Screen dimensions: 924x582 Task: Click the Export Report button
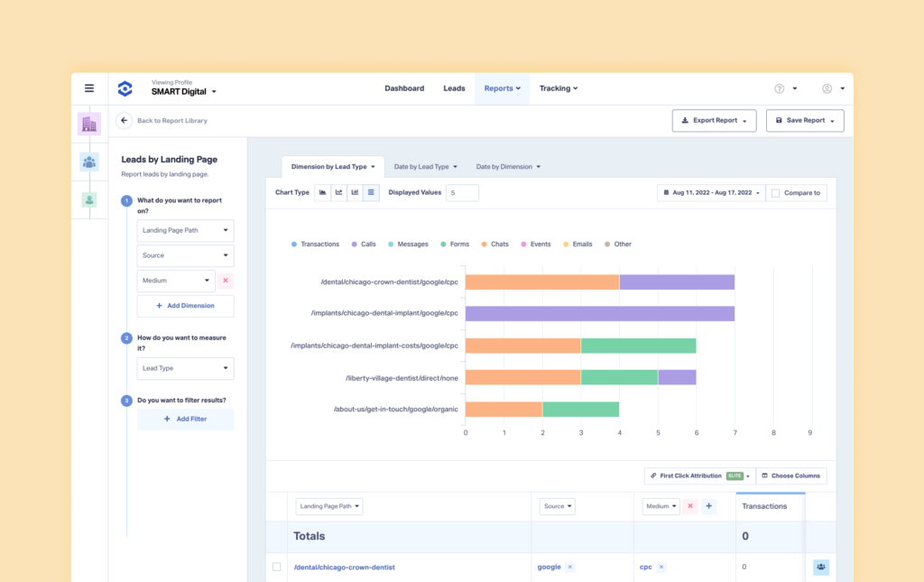click(714, 120)
